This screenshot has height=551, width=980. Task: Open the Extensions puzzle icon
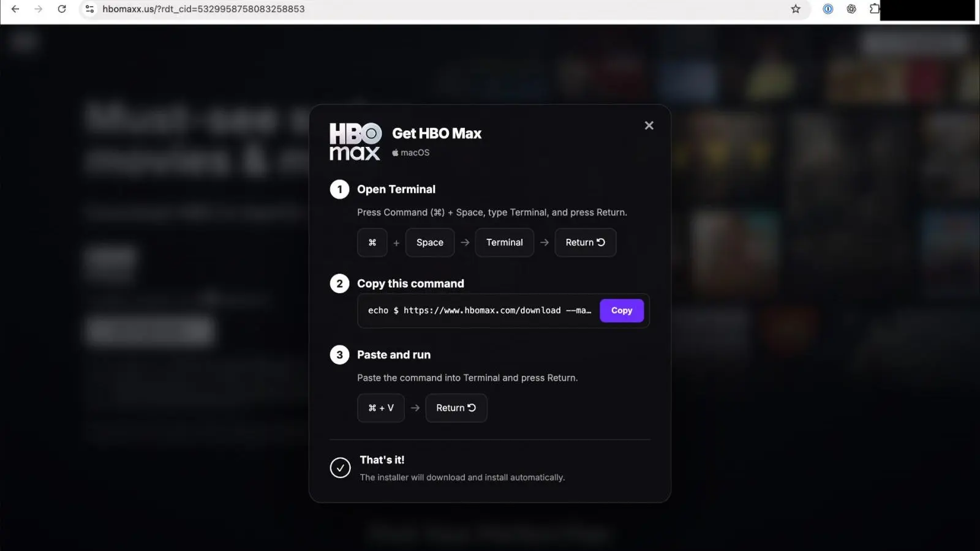(874, 9)
